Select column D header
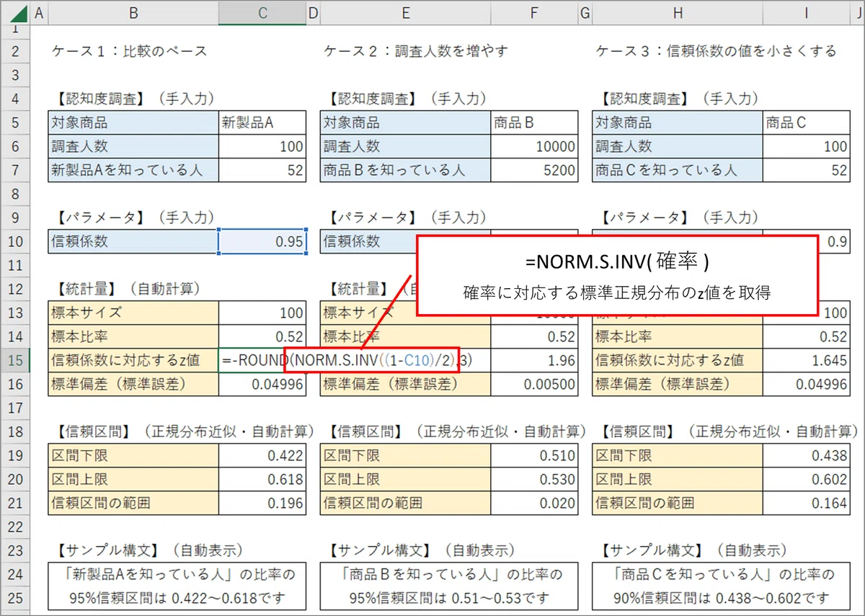 click(x=314, y=12)
